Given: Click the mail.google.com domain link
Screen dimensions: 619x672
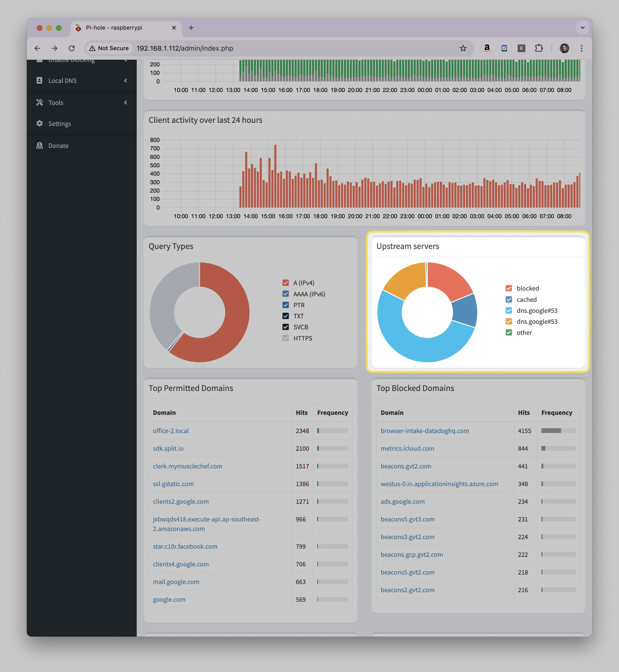Looking at the screenshot, I should (x=176, y=582).
